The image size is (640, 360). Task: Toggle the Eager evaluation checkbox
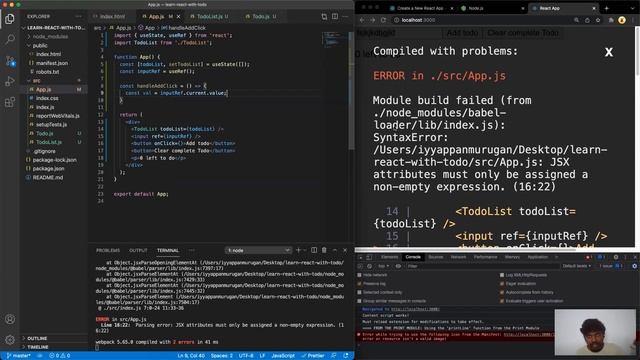[502, 284]
